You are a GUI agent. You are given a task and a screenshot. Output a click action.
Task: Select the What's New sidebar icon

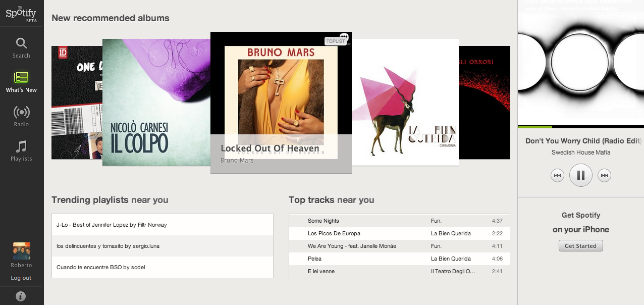pos(21,77)
